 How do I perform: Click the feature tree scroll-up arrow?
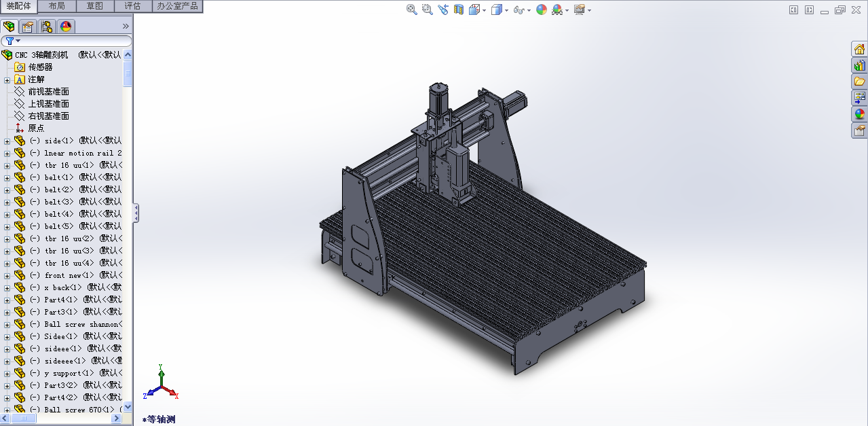tap(128, 54)
